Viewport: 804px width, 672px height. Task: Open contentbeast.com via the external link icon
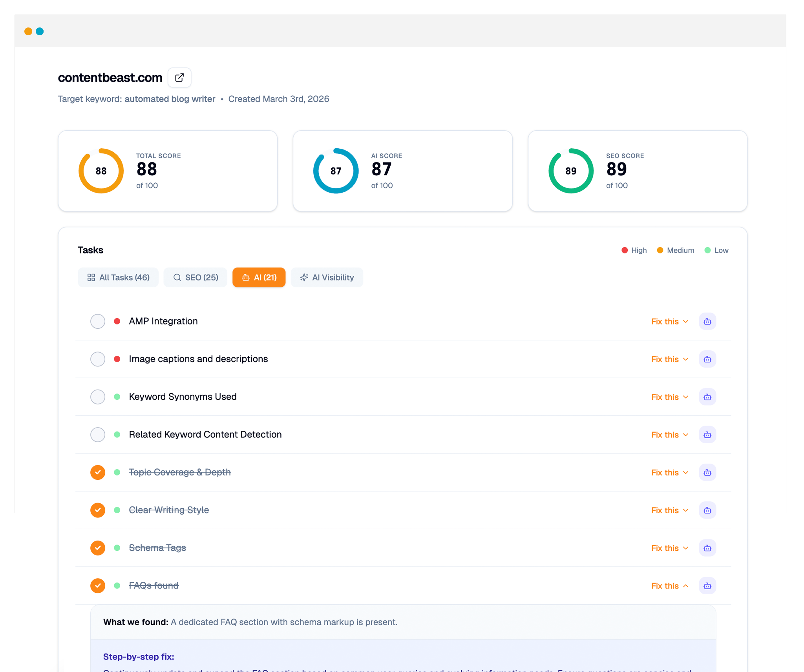pyautogui.click(x=179, y=77)
